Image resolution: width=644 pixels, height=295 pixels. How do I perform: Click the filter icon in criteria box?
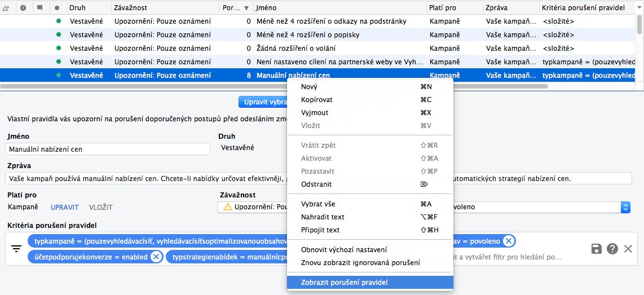16,249
